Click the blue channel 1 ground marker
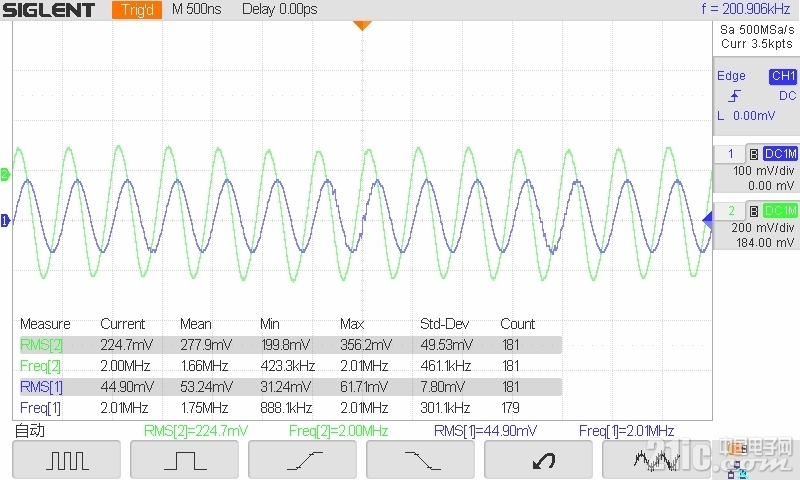 point(5,220)
